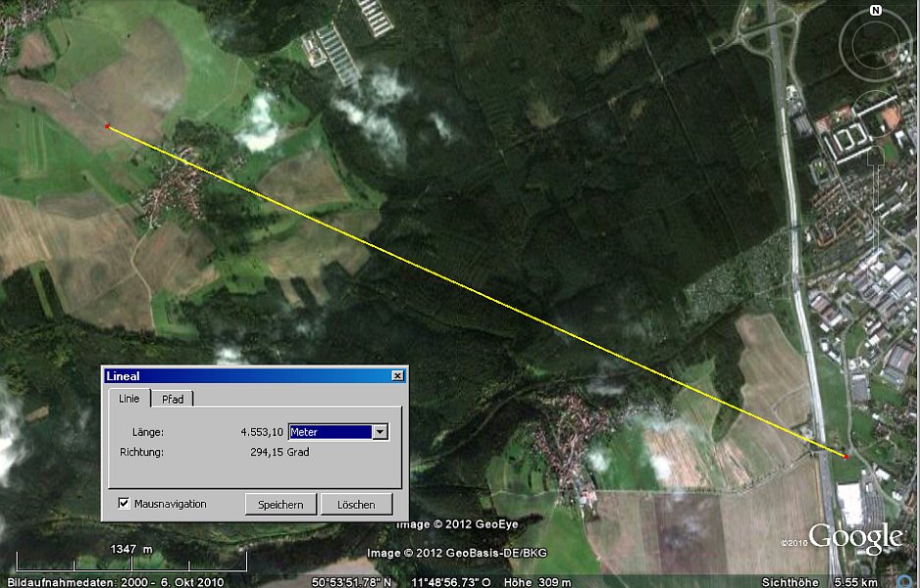Click the red end point of ruler line
Viewport: 920px width, 588px height.
coord(845,456)
